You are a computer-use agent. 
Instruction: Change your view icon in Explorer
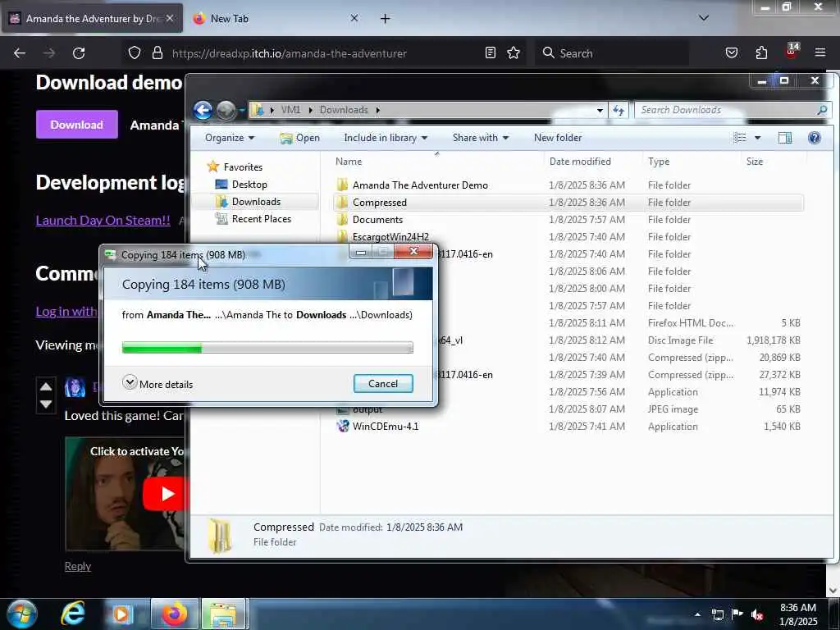click(x=740, y=138)
